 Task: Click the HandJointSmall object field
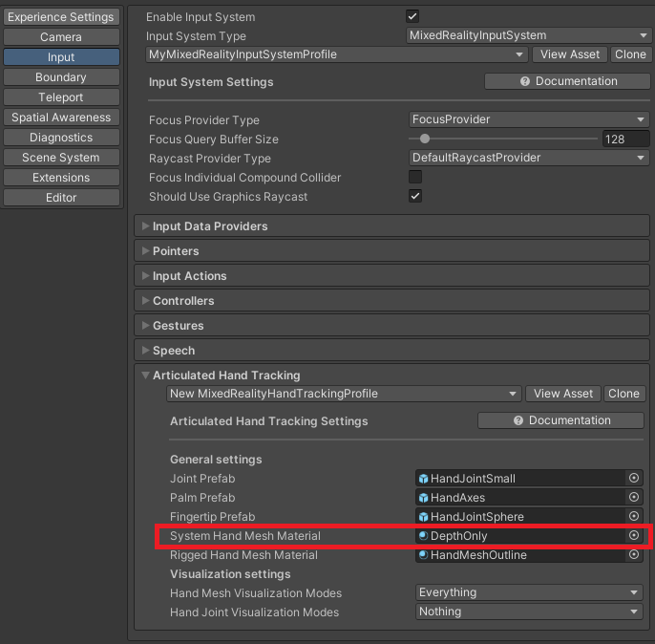pyautogui.click(x=529, y=479)
